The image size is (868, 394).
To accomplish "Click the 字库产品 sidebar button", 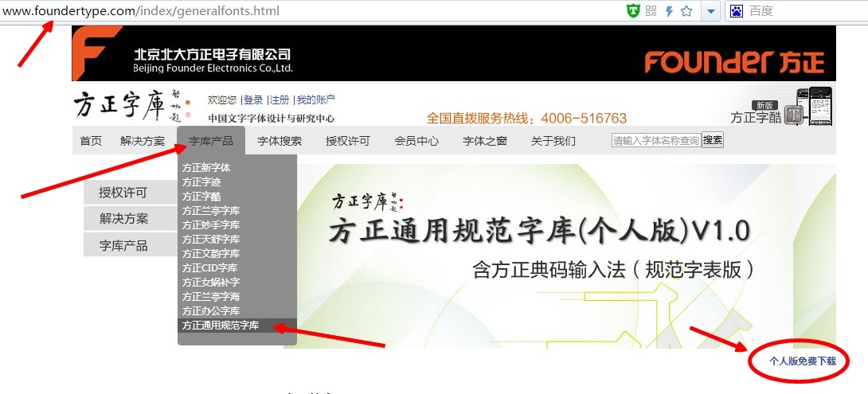I will 130,245.
